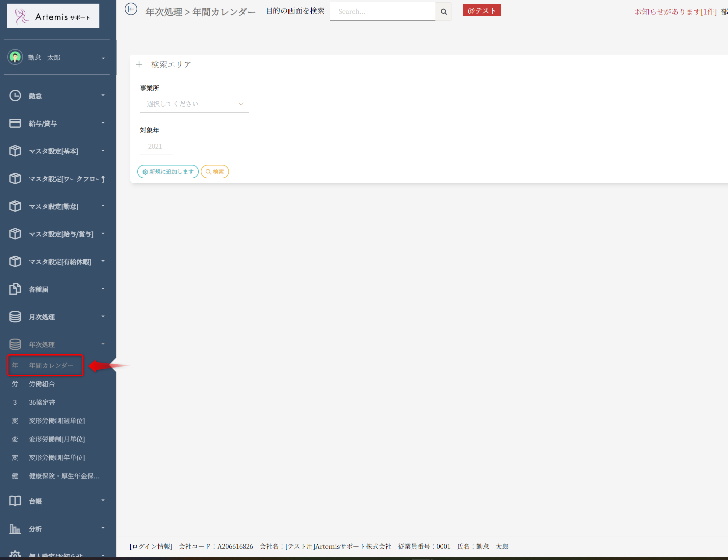Click the sidebar collapse arrow icon

point(131,9)
